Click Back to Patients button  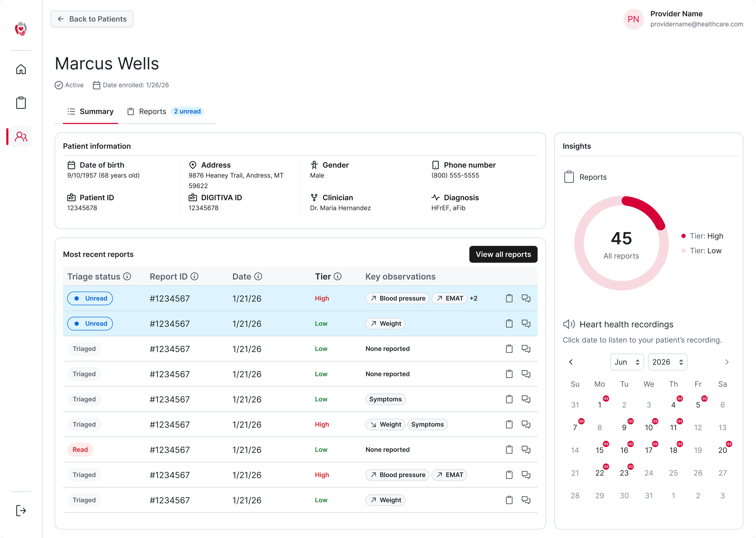(92, 19)
